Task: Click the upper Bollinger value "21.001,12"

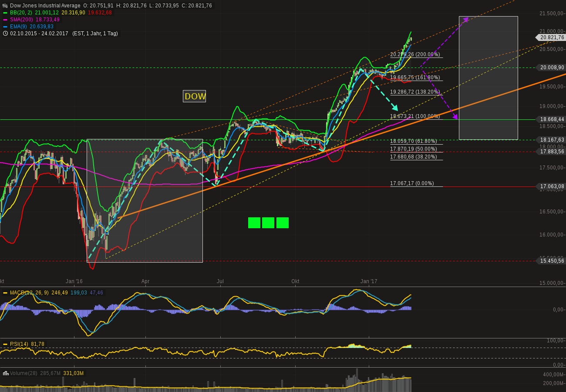Action: pyautogui.click(x=47, y=13)
